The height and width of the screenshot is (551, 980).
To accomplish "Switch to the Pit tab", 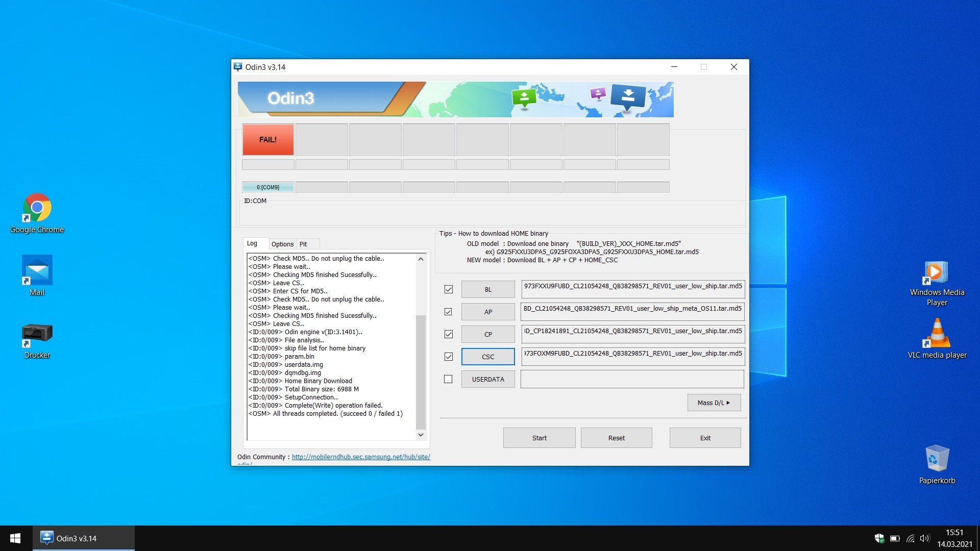I will click(308, 244).
